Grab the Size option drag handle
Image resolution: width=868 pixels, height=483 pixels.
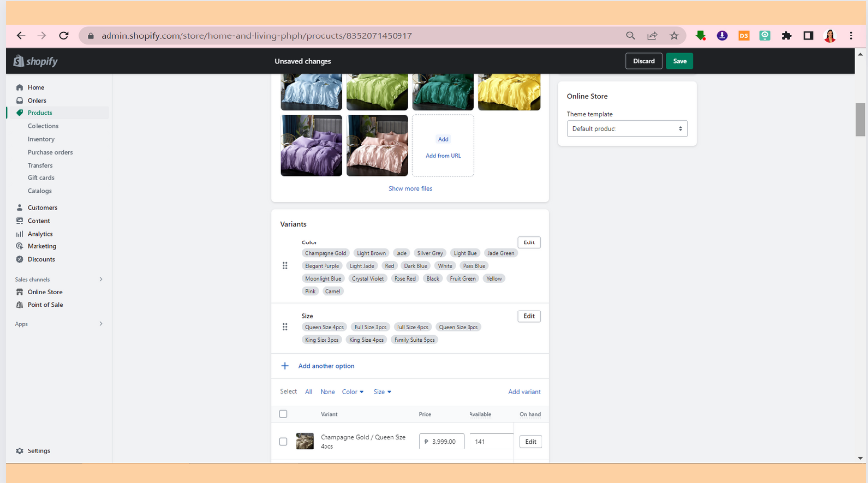[x=285, y=327]
